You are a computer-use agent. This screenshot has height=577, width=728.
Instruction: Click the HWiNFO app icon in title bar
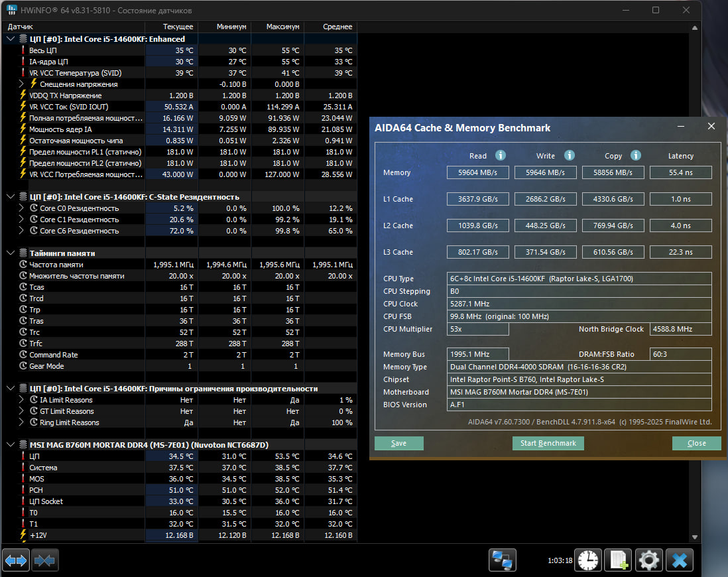coord(12,10)
